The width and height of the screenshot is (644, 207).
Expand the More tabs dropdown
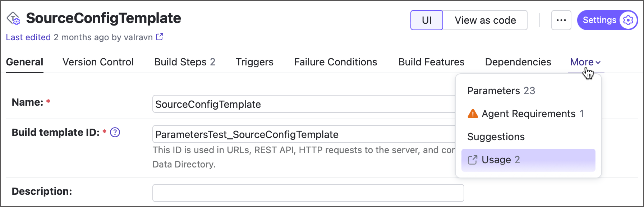585,62
